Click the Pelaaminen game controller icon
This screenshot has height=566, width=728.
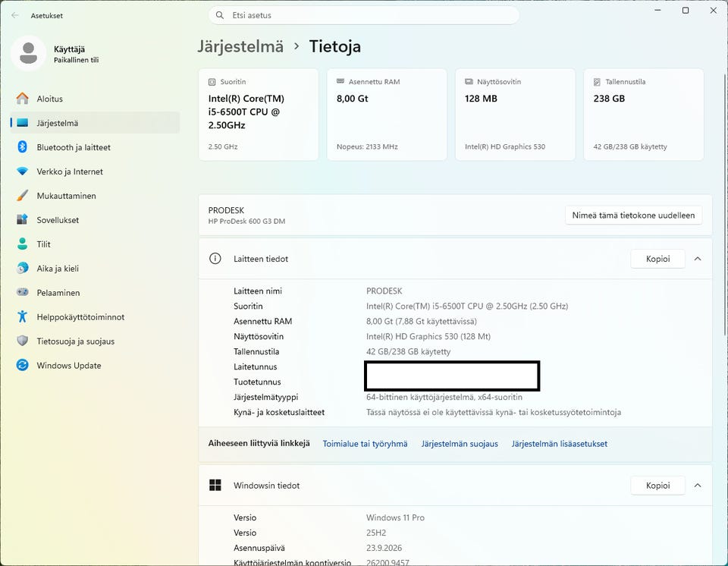[x=22, y=292]
